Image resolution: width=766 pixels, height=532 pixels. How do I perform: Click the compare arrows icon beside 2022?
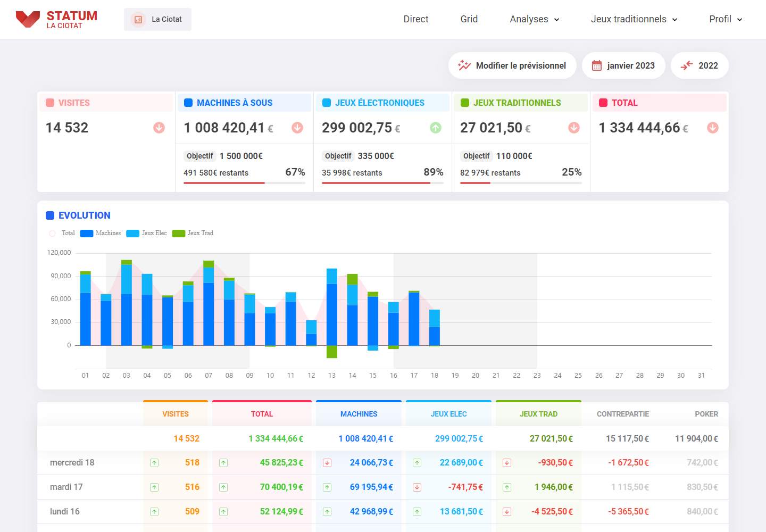[x=687, y=65]
